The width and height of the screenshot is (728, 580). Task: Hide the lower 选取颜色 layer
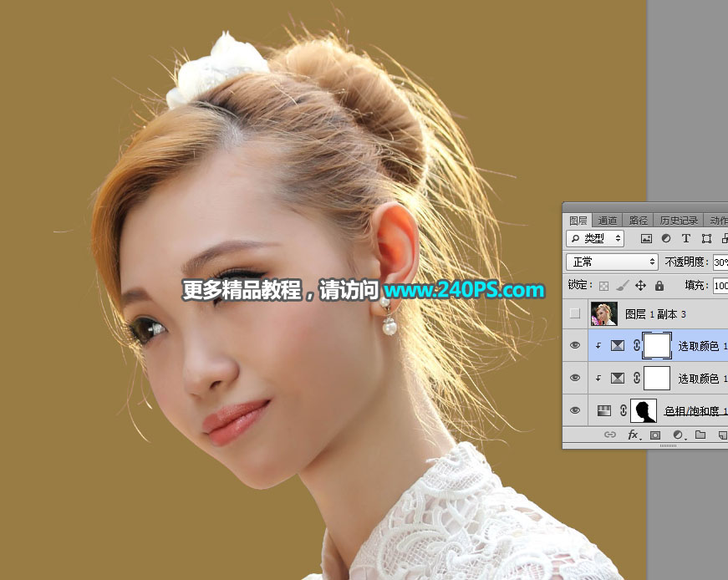click(575, 378)
